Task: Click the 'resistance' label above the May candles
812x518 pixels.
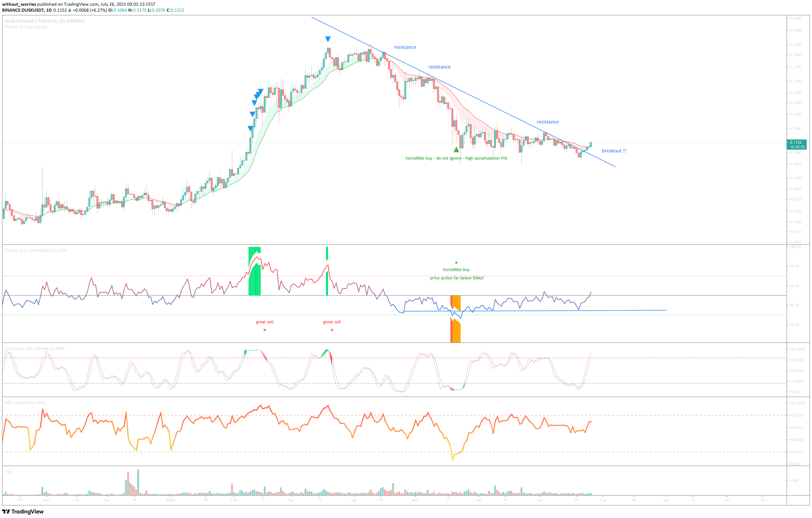Action: coord(439,67)
